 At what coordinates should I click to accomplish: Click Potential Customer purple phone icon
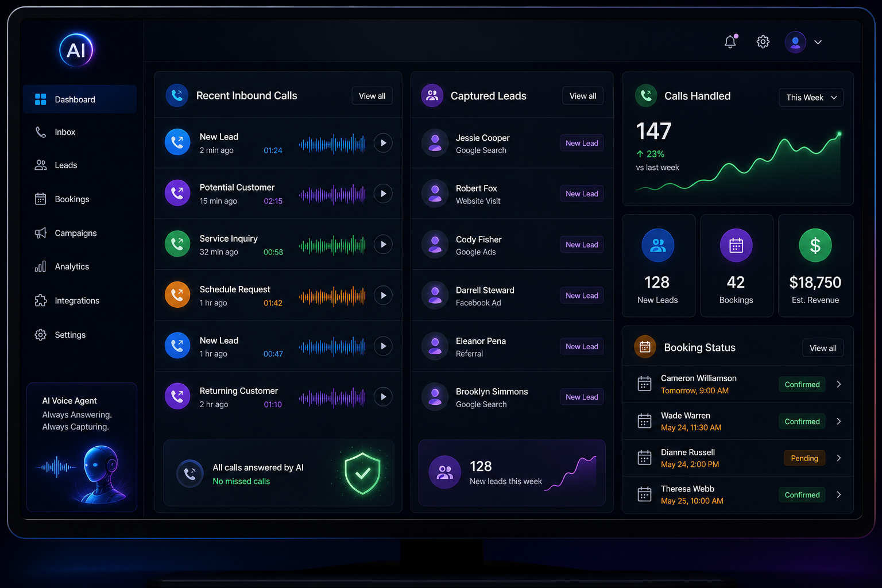pyautogui.click(x=177, y=193)
